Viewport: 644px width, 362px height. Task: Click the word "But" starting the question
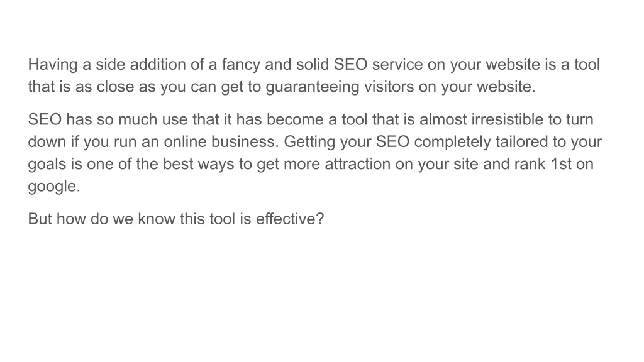coord(40,219)
